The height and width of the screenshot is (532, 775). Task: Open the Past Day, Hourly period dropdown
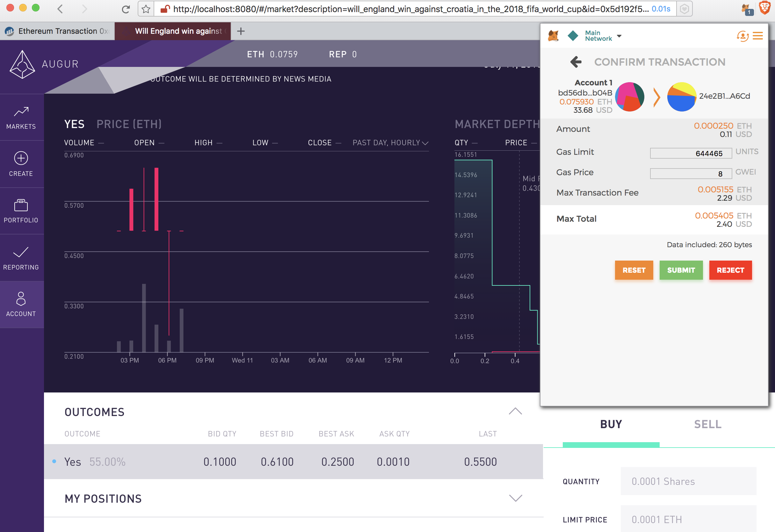[x=390, y=143]
